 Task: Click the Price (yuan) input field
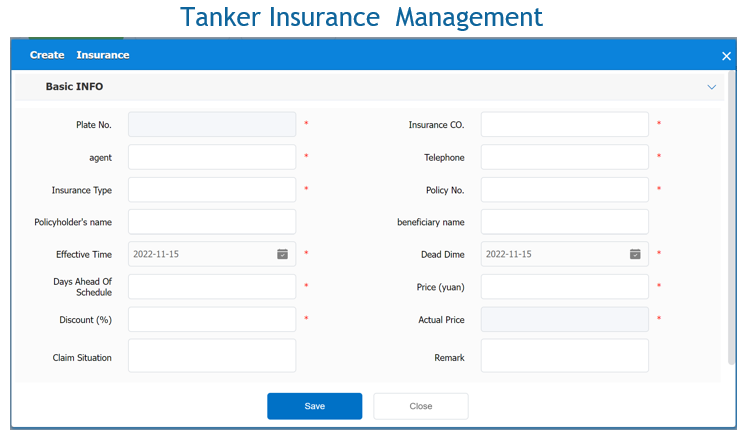pyautogui.click(x=565, y=287)
